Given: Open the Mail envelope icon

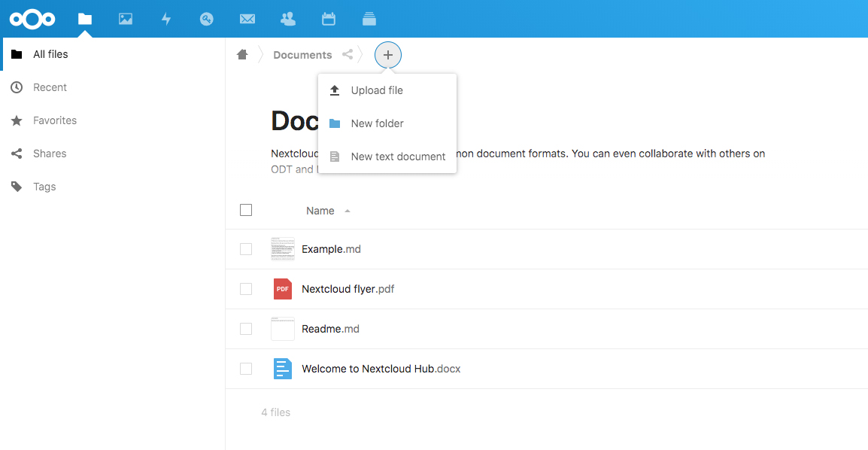Looking at the screenshot, I should 247,20.
